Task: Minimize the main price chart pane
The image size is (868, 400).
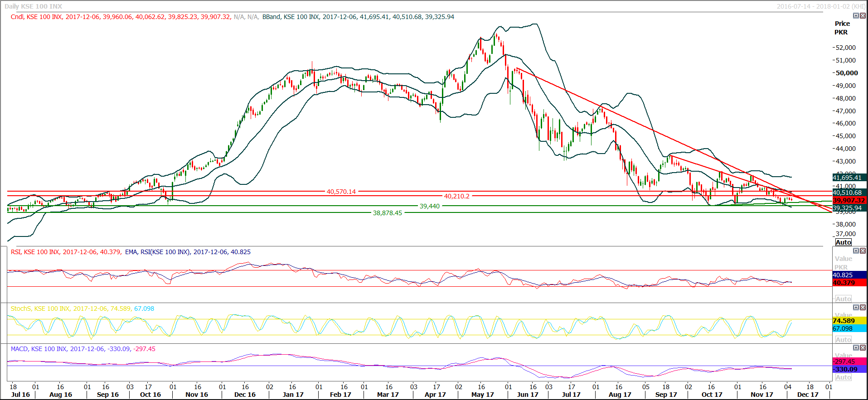Action: (856, 16)
